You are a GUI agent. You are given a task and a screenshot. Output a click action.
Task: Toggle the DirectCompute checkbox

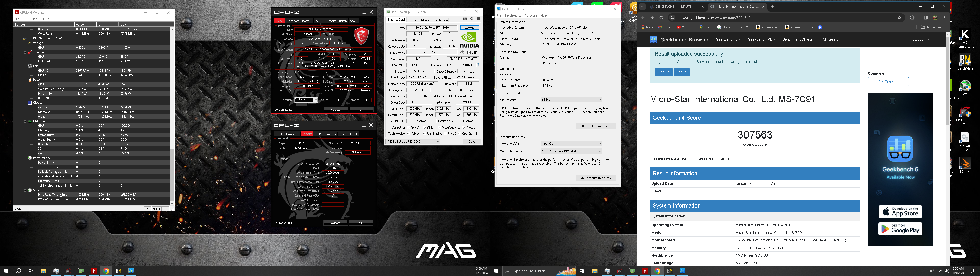439,128
